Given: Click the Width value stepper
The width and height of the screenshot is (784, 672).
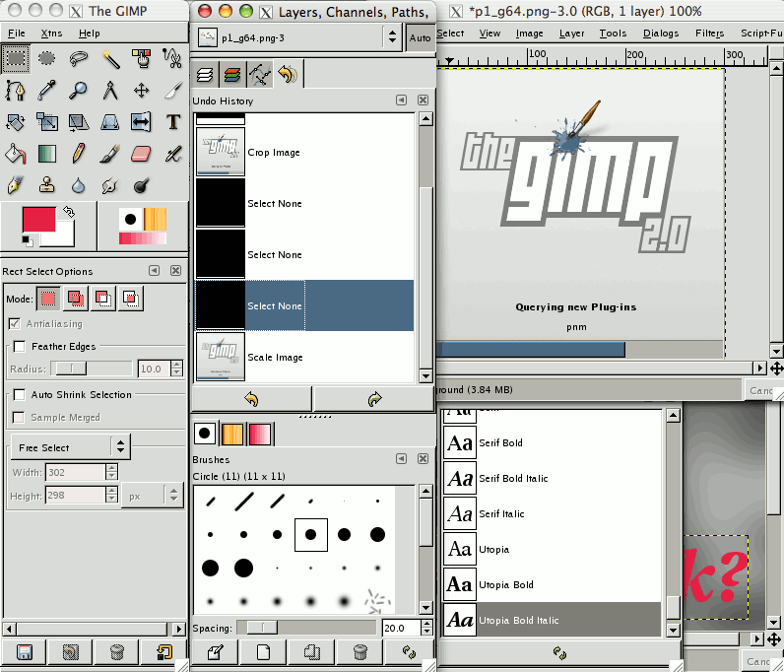Looking at the screenshot, I should 111,472.
